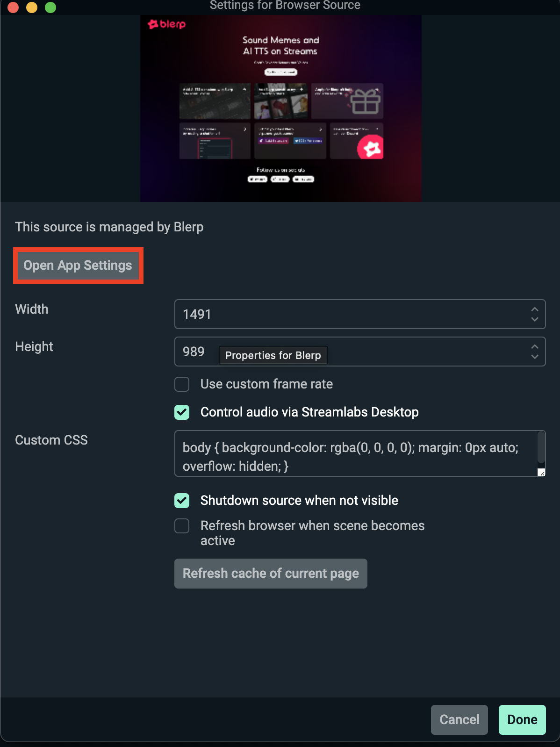Open App Settings for the Blerp source
This screenshot has height=747, width=560.
(78, 266)
